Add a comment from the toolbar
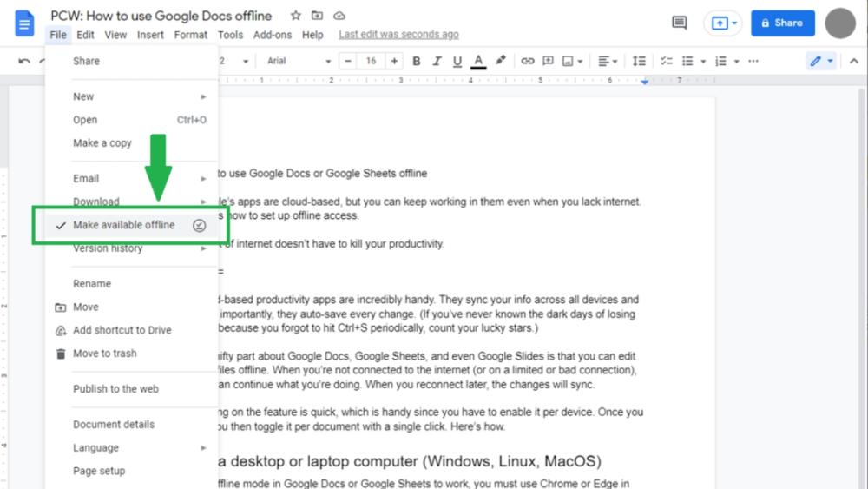 point(548,61)
